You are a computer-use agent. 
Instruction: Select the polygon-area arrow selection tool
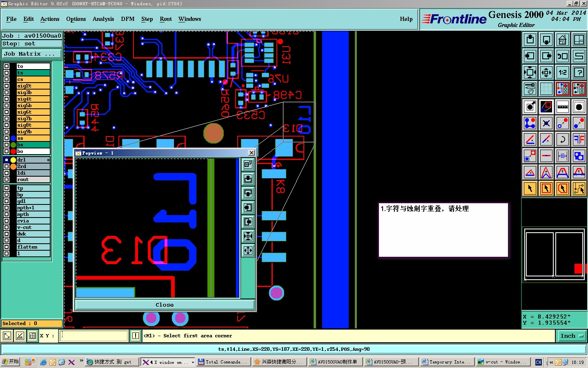click(563, 188)
